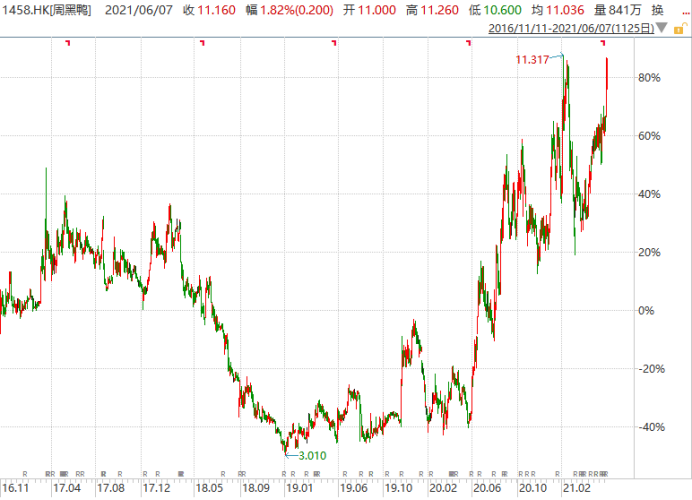Click the 19.10 date on the time axis
Screen dimensions: 692x500
[x=399, y=488]
